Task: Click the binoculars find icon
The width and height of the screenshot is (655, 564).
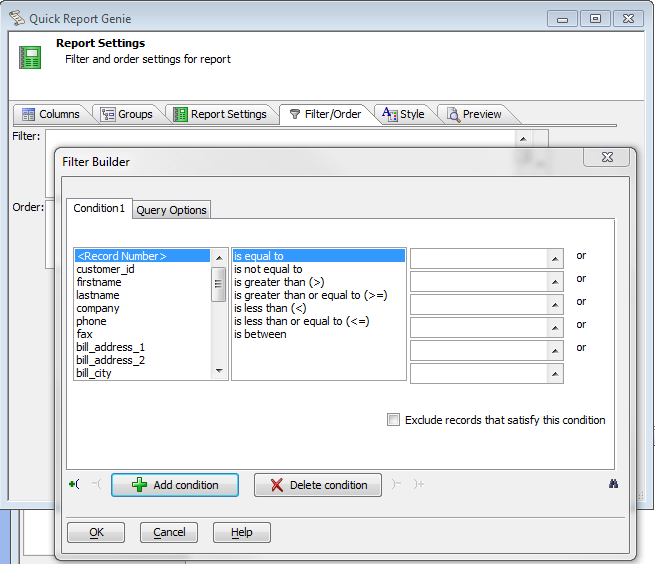Action: tap(613, 484)
